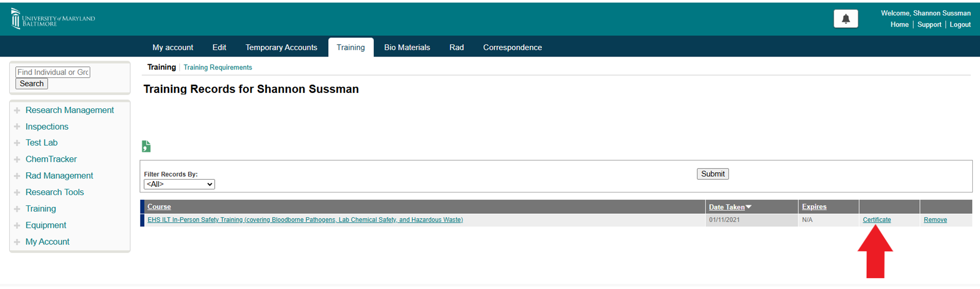
Task: Open the Training Requirements sub-link
Action: click(218, 67)
